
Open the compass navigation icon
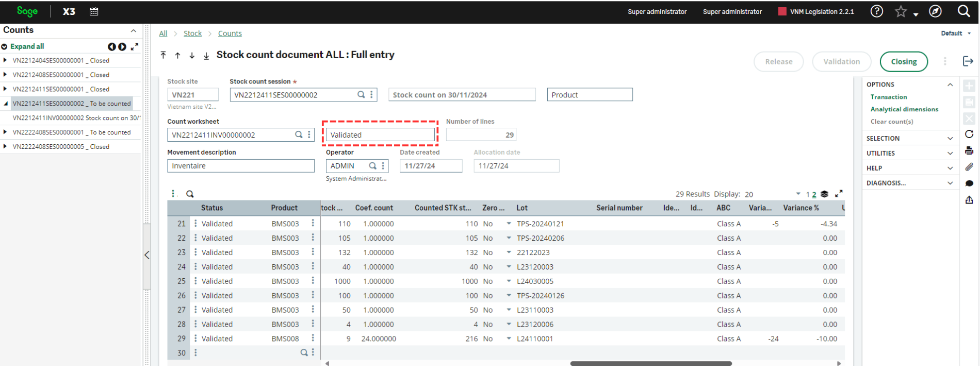935,11
